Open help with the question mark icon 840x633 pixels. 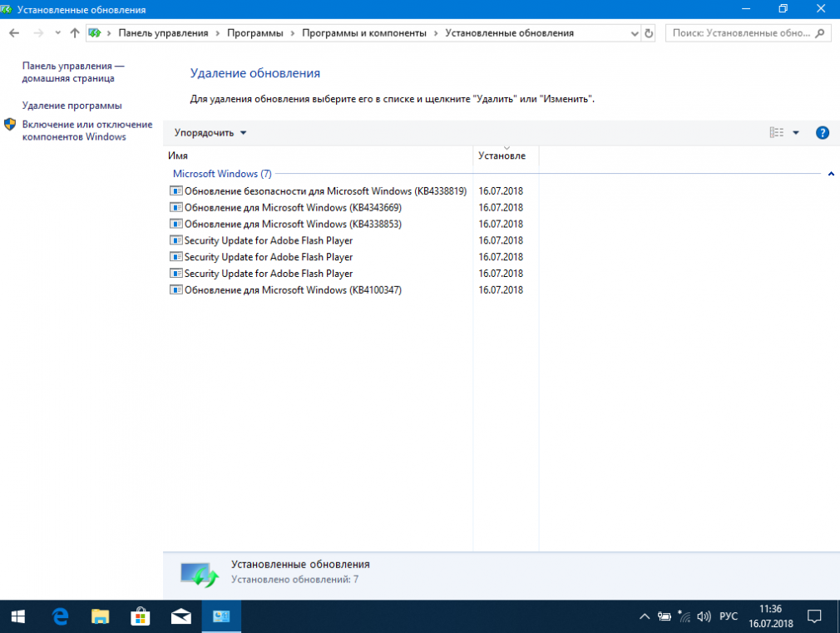point(823,133)
